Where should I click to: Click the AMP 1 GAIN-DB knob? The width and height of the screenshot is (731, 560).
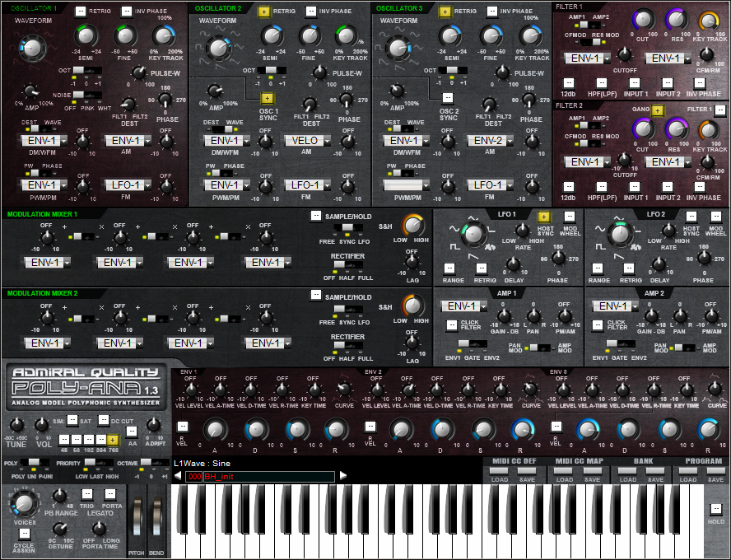(504, 316)
